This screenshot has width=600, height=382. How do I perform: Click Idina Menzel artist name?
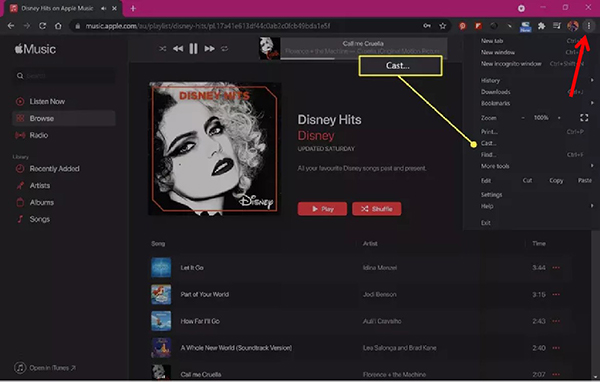pos(380,268)
